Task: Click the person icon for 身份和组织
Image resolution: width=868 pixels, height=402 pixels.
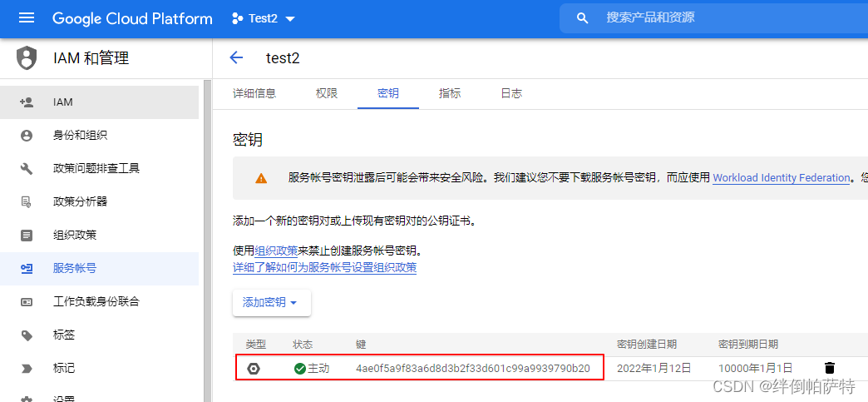Action: click(x=27, y=136)
